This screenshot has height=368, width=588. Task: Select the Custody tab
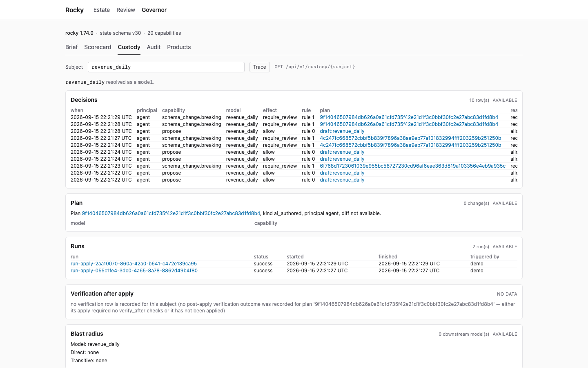[x=129, y=47]
